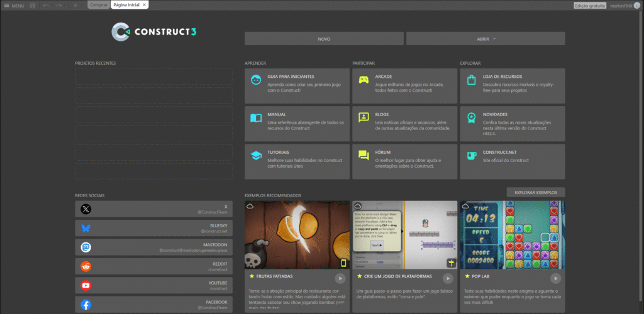Click the NOVO button

click(x=324, y=39)
